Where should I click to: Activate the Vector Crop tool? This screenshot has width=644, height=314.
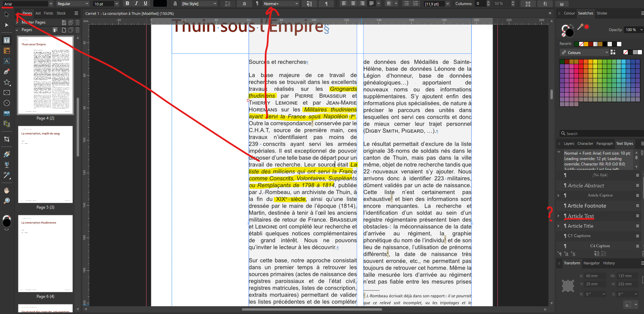click(7, 139)
